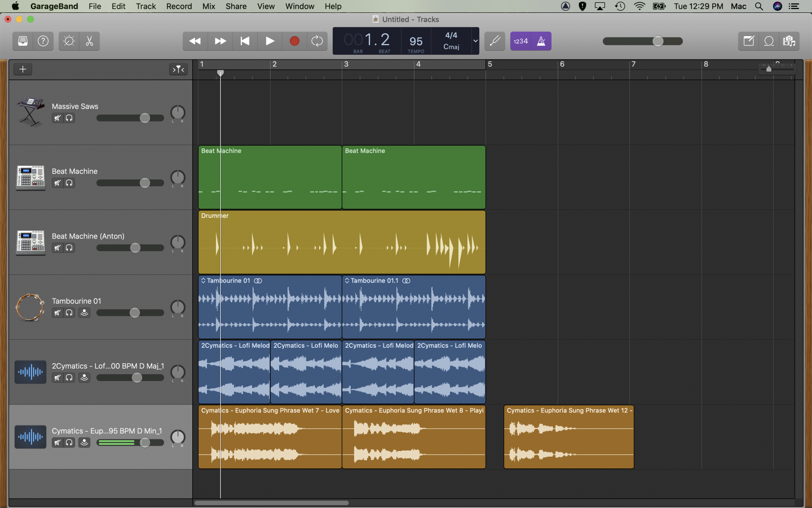The height and width of the screenshot is (508, 812).
Task: Open the Track menu
Action: [x=146, y=6]
